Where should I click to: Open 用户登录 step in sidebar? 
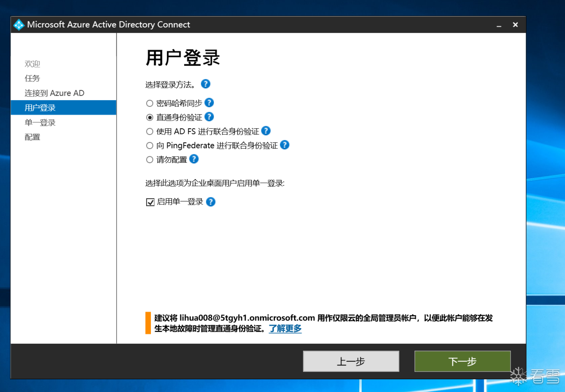pyautogui.click(x=63, y=108)
